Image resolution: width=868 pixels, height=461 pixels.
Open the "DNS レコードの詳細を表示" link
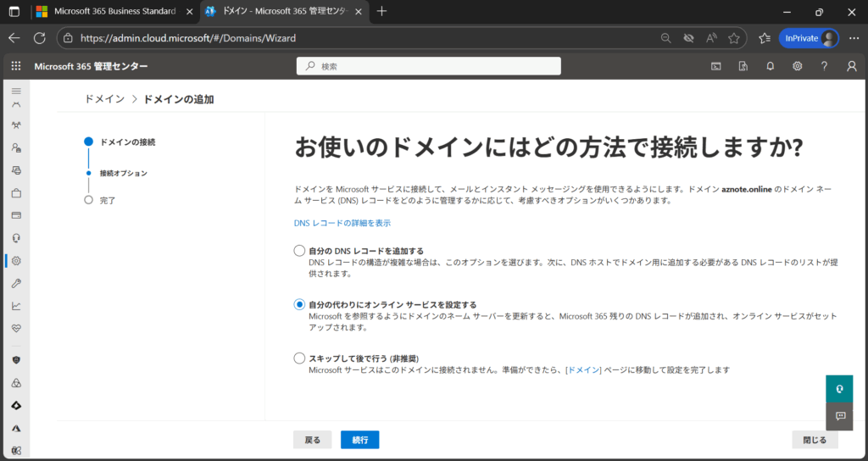342,223
